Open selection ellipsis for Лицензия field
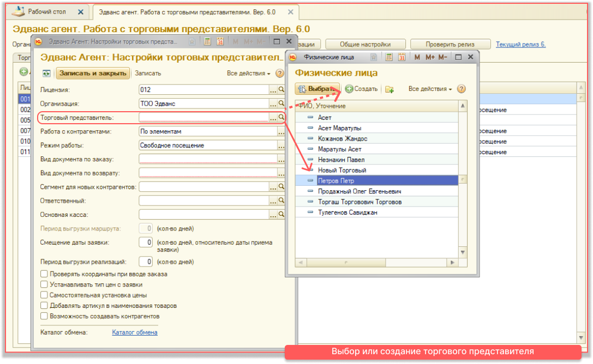Screen dimensions: 593x364 point(273,90)
